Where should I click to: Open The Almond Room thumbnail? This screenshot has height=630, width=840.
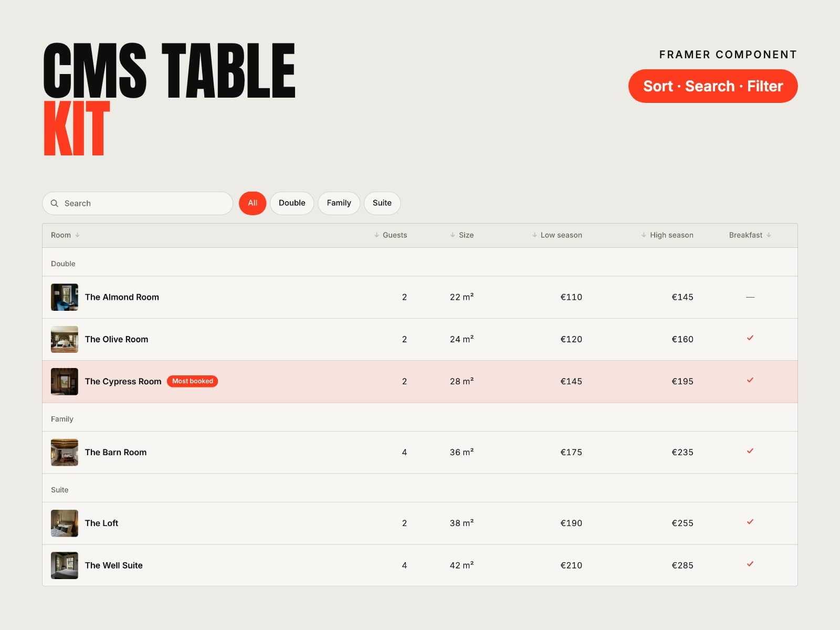tap(65, 297)
